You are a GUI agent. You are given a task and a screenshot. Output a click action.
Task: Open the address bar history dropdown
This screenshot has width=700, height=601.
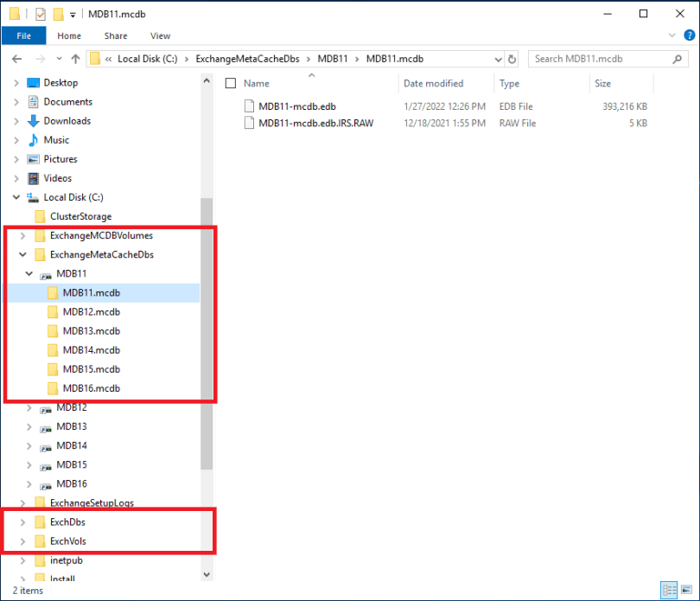click(498, 60)
